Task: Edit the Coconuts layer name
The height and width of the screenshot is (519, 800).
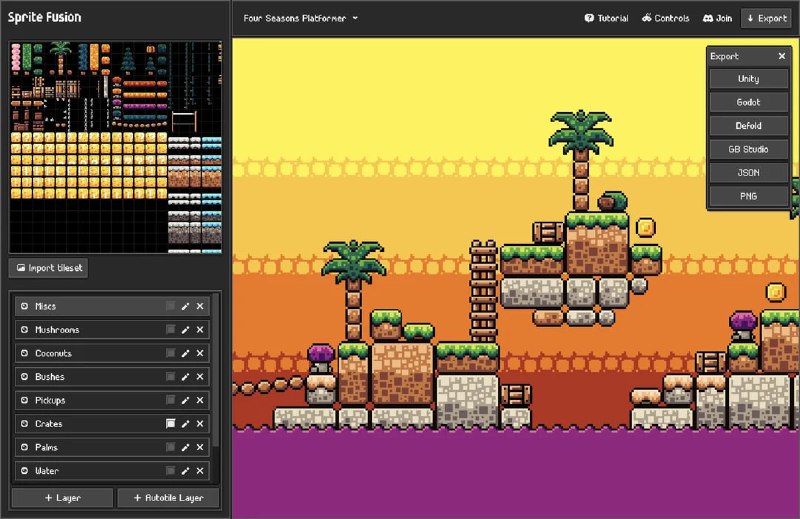Action: 185,353
